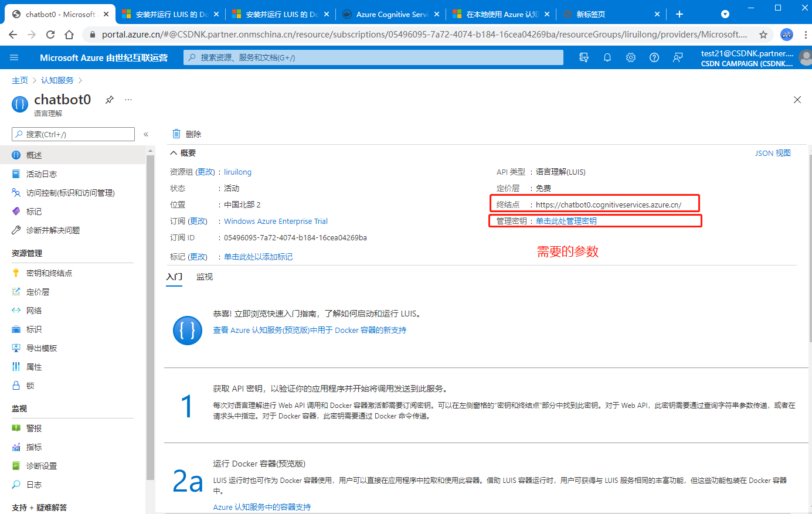Open more options ellipsis next to chatbot0
The image size is (812, 514).
[128, 100]
